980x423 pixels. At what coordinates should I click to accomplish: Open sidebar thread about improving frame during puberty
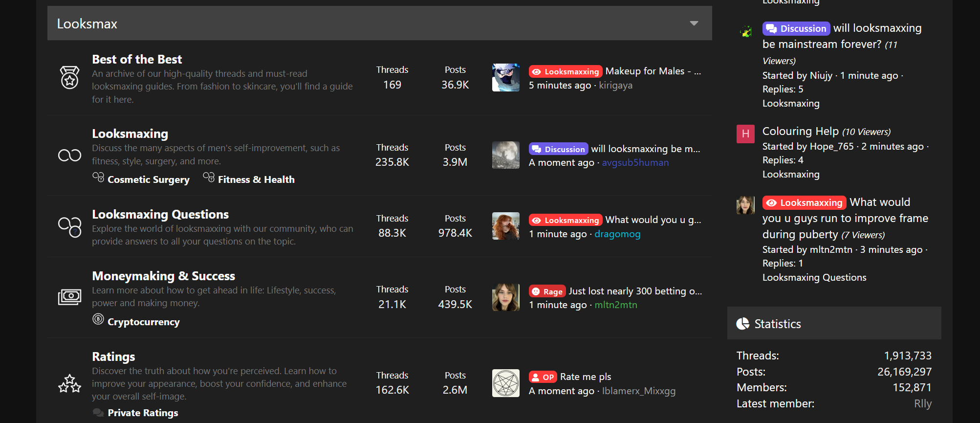pyautogui.click(x=845, y=218)
